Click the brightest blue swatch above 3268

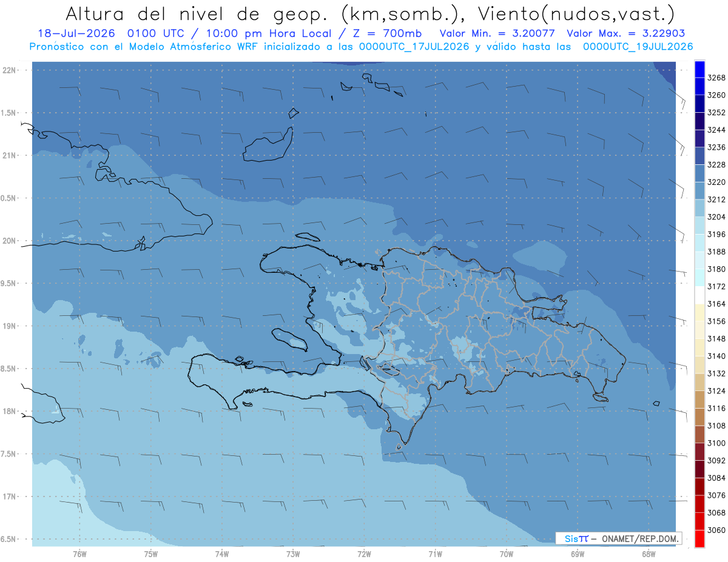[699, 69]
